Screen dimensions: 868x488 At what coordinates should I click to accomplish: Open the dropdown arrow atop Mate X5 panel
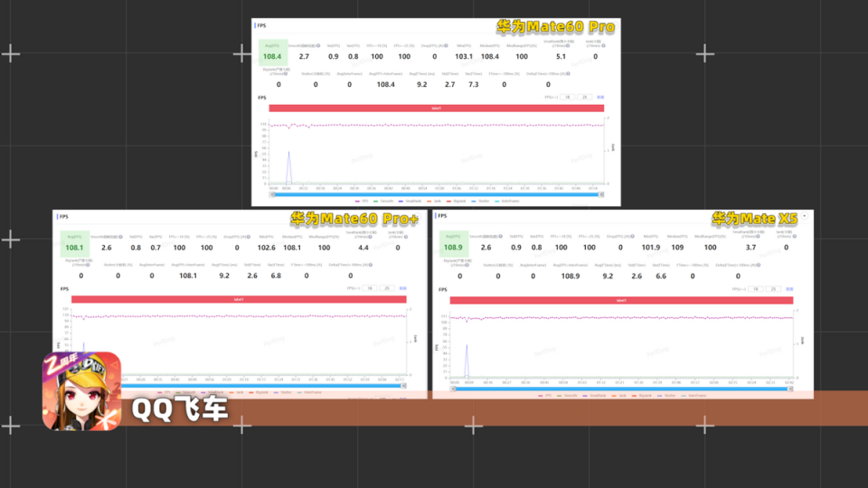pos(805,216)
